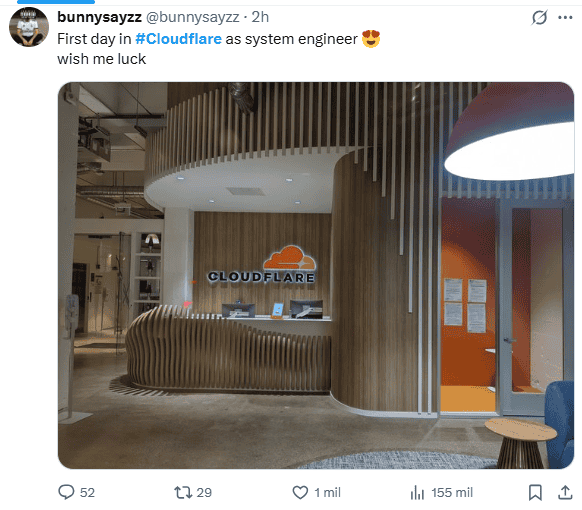The width and height of the screenshot is (582, 510).
Task: View the tweet analytics bar-chart icon
Action: (417, 493)
